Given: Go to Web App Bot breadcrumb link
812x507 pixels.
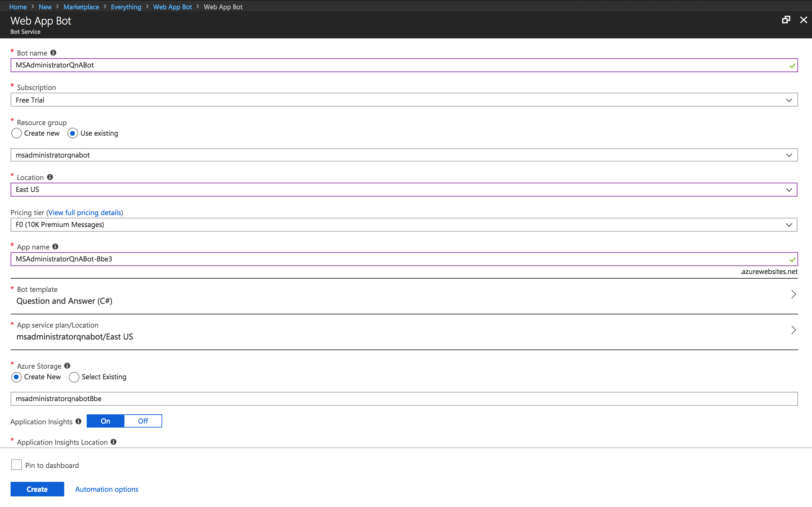Looking at the screenshot, I should coord(172,7).
